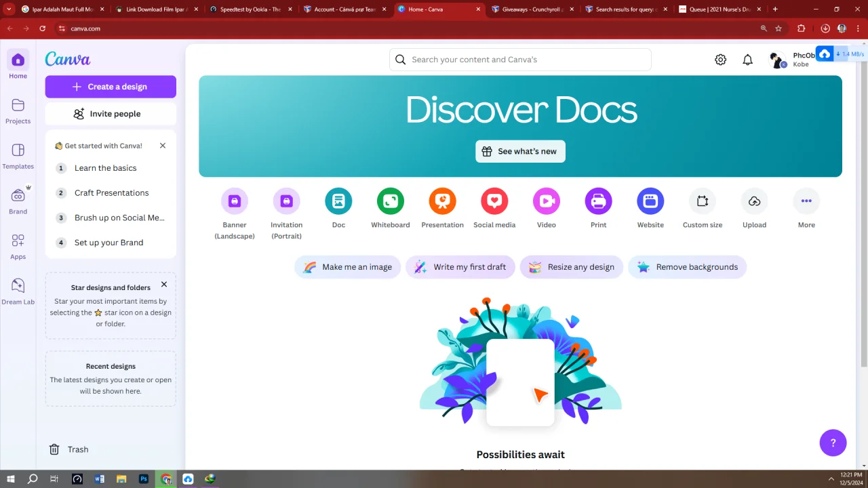Create a new Presentation
868x488 pixels.
(442, 201)
